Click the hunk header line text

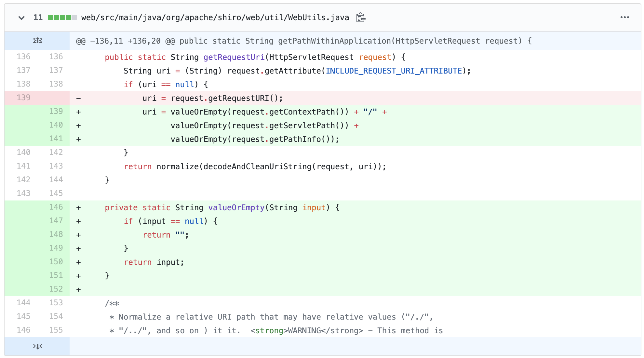pyautogui.click(x=303, y=41)
